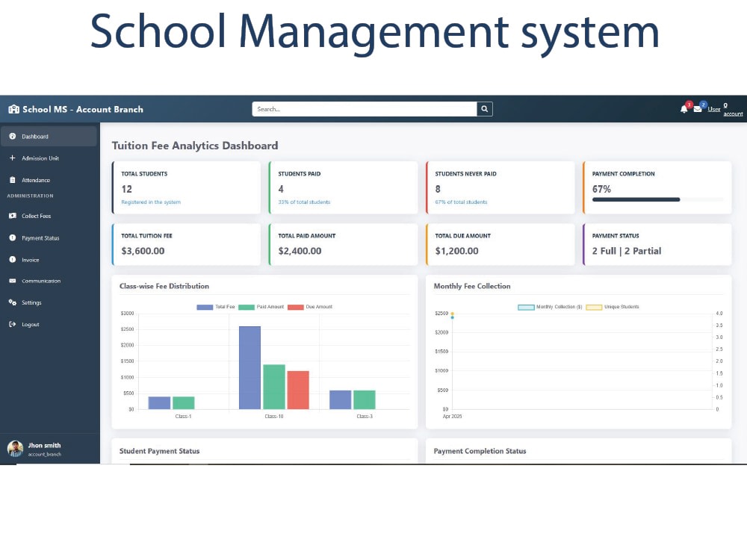Viewport: 747px width, 560px height.
Task: Click the Class-10 red Due Amount bar
Action: click(298, 390)
